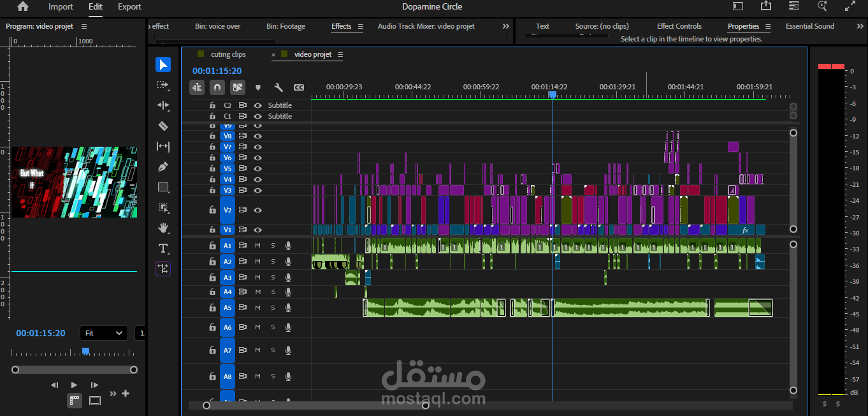868x416 pixels.
Task: Hide the C1 Subtitle track
Action: pyautogui.click(x=258, y=116)
